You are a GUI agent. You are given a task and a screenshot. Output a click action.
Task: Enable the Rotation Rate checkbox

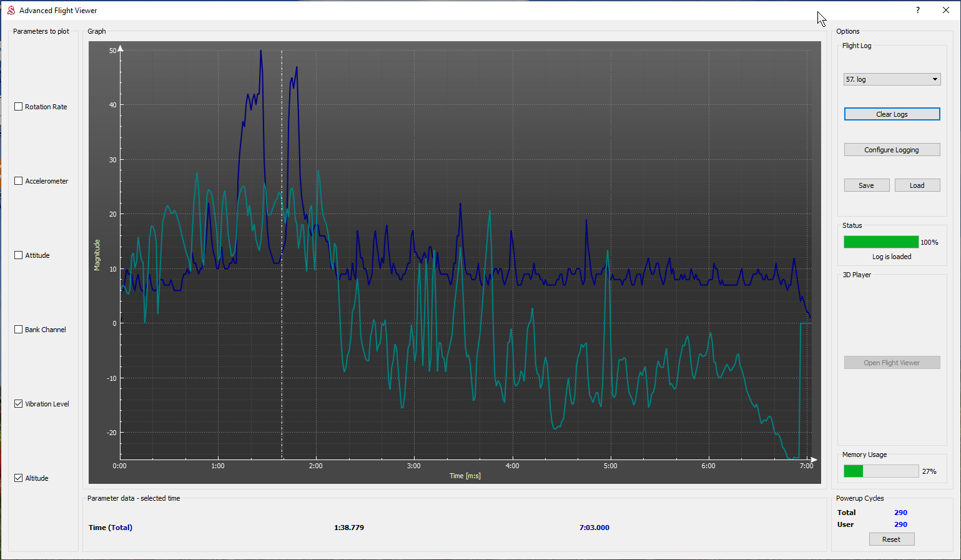[19, 107]
